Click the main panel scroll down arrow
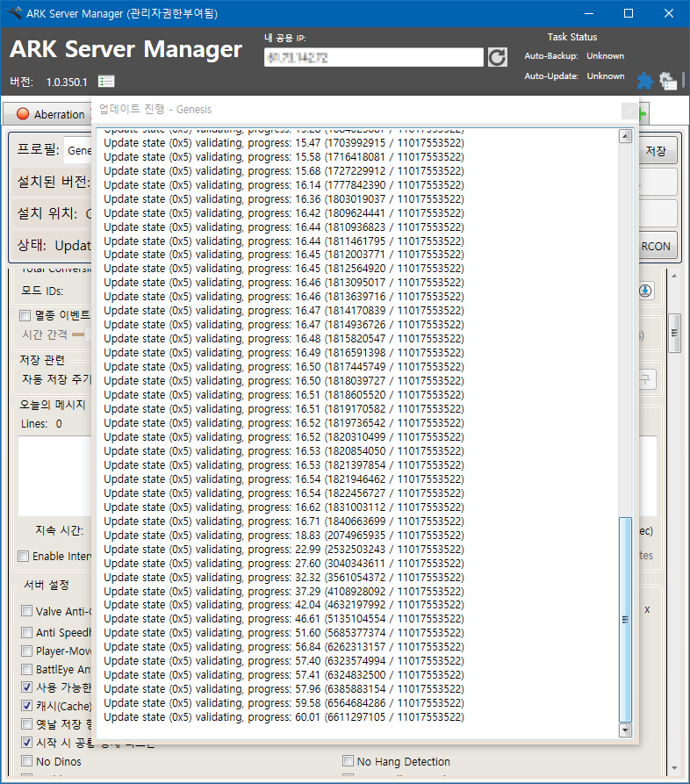The width and height of the screenshot is (690, 784). point(674,768)
